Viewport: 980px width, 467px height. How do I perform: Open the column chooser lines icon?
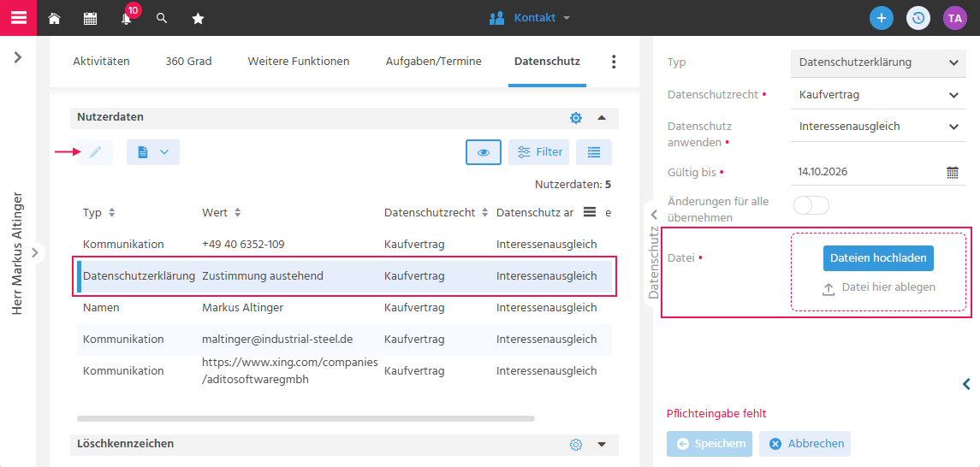pyautogui.click(x=589, y=212)
